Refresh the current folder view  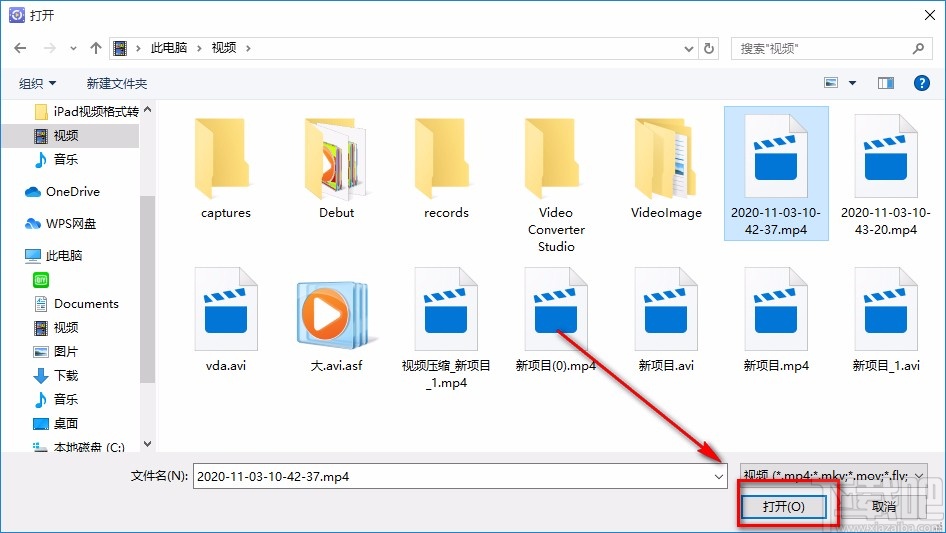(710, 48)
